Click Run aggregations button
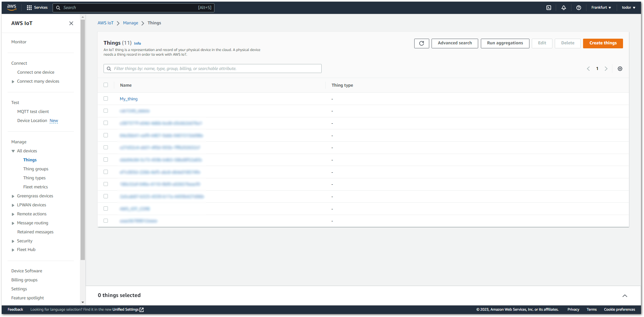The width and height of the screenshot is (644, 317). [505, 43]
